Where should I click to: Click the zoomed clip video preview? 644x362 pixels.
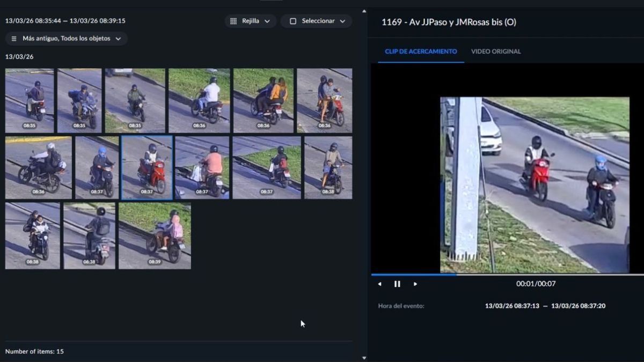(535, 185)
